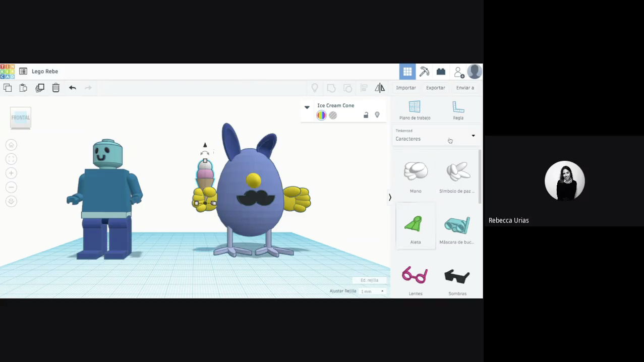Image resolution: width=644 pixels, height=362 pixels.
Task: Click the FRONTAL view cube
Action: tap(21, 118)
